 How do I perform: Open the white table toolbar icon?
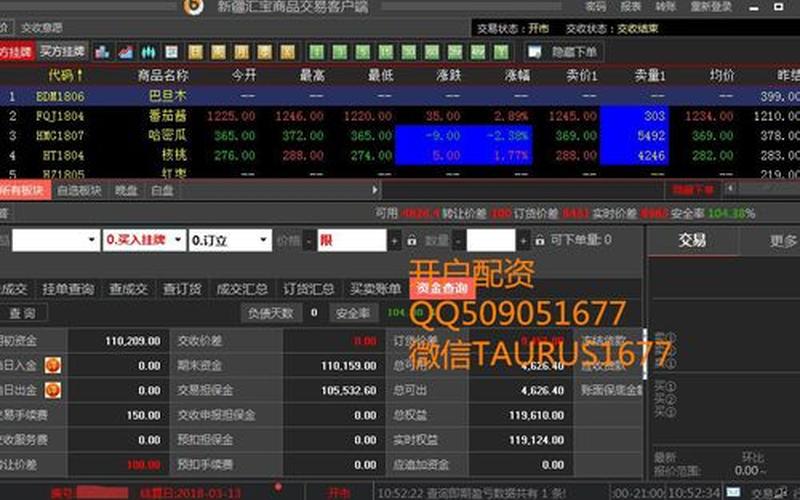click(x=171, y=52)
